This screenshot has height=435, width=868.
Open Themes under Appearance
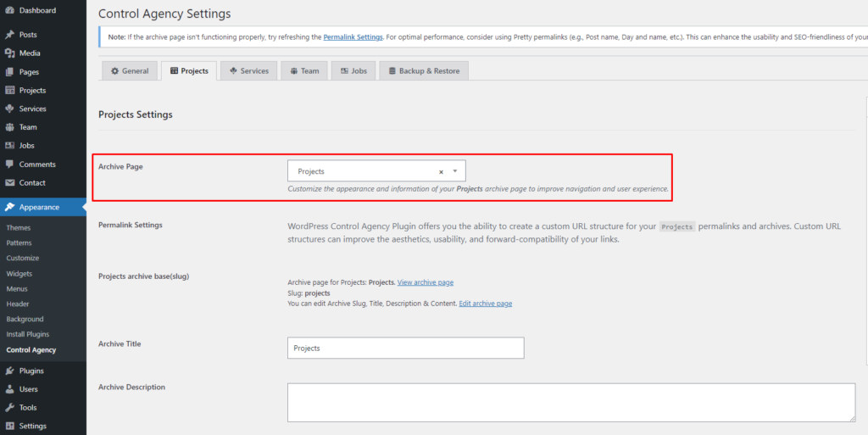point(19,227)
